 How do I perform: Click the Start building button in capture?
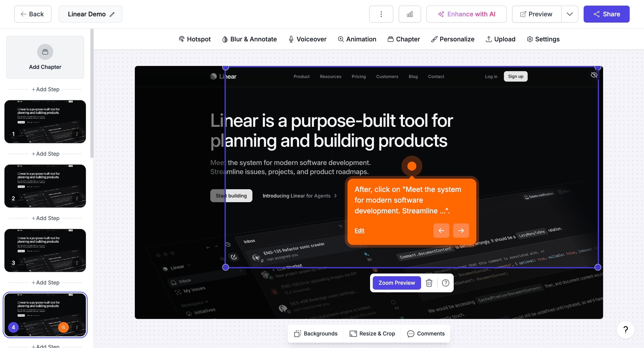pyautogui.click(x=231, y=196)
